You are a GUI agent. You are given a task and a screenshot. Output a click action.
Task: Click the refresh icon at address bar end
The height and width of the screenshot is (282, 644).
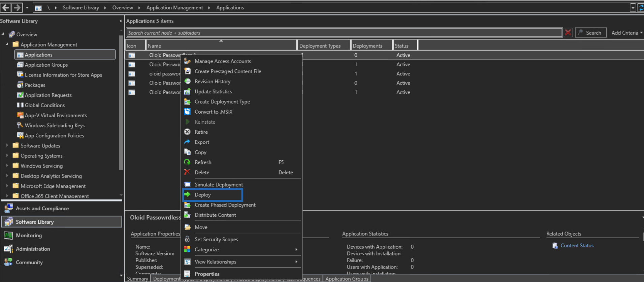(641, 7)
